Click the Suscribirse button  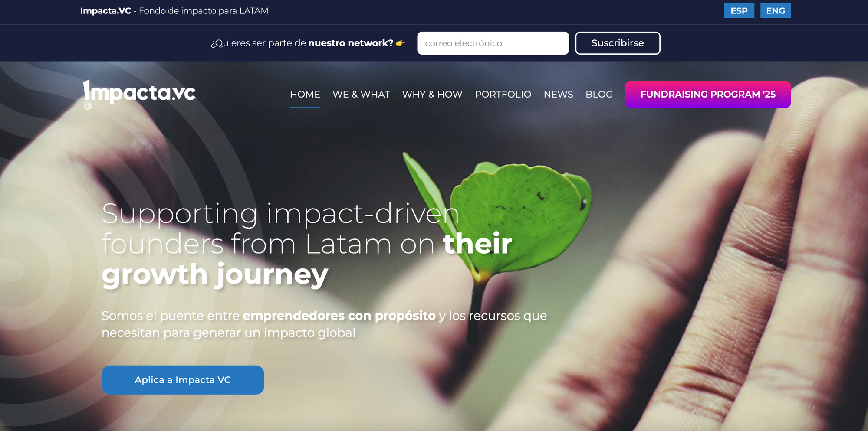(x=618, y=43)
